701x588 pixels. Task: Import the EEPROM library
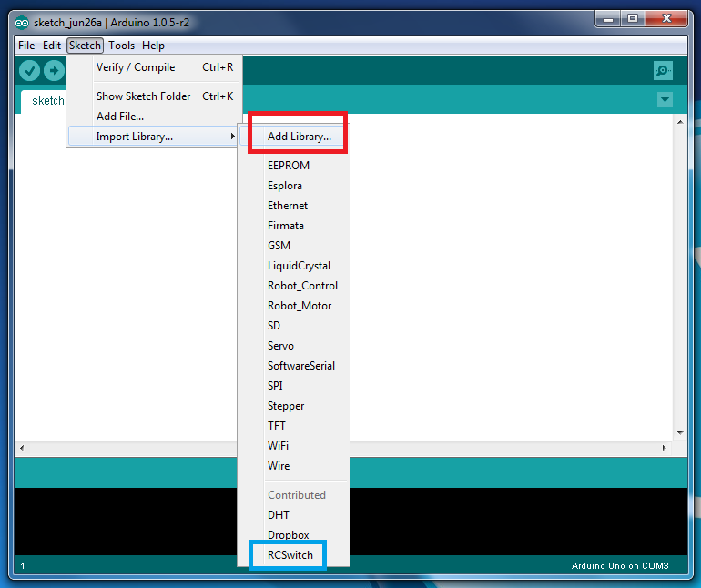(294, 166)
